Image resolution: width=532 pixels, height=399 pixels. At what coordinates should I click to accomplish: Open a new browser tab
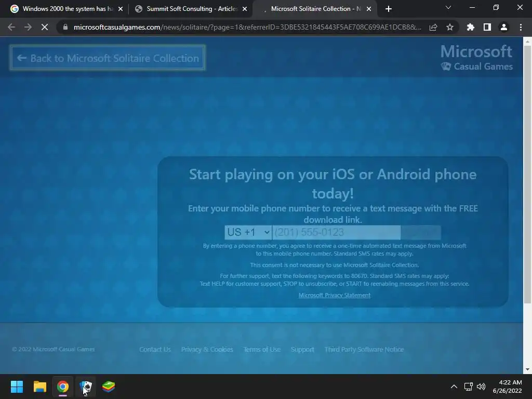tap(389, 9)
